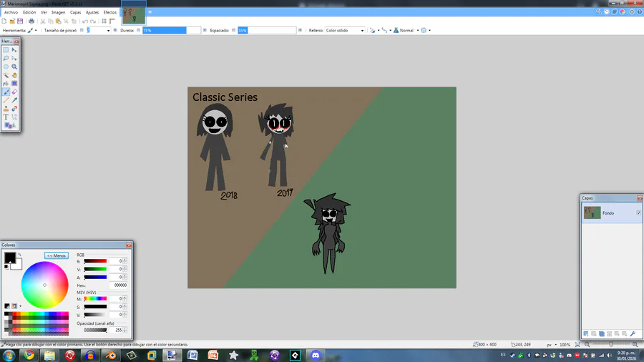
Task: Select the Zoom tool in Tools panel
Action: 14,67
